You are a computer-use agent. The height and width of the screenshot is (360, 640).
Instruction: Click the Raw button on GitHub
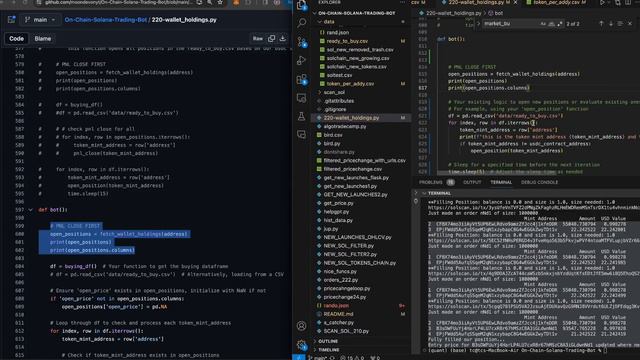258,38
